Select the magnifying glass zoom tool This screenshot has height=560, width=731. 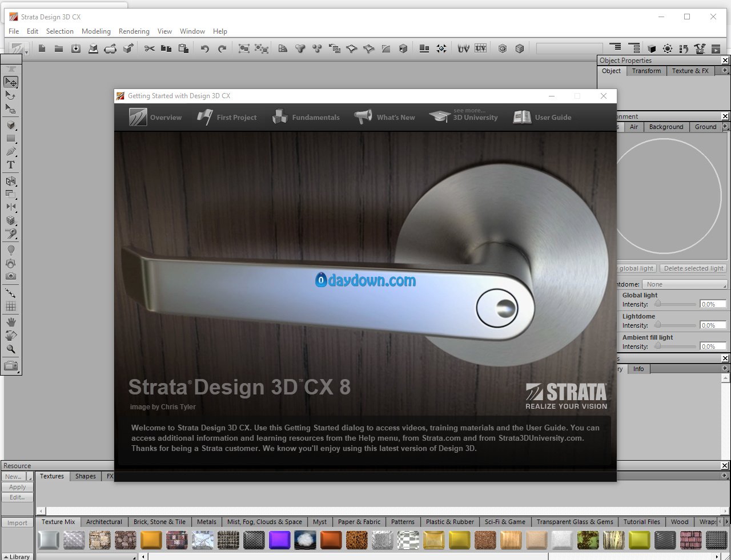tap(11, 349)
